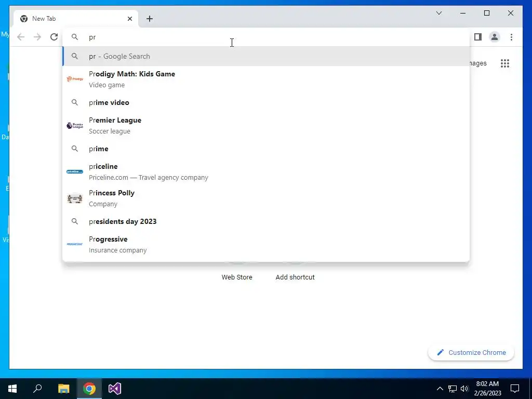Open the Google apps grid
The width and height of the screenshot is (532, 399).
(505, 63)
